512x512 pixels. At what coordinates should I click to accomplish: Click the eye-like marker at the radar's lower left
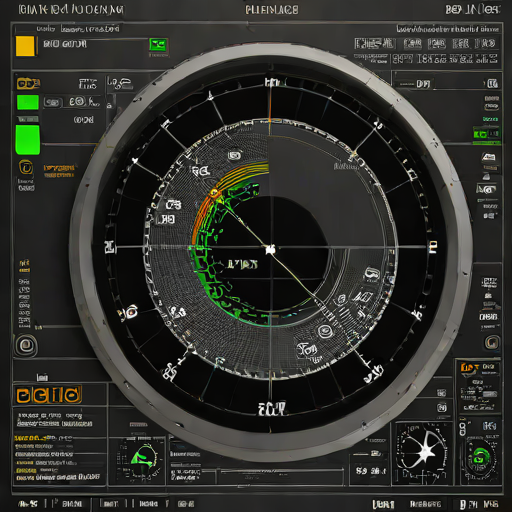click(130, 312)
